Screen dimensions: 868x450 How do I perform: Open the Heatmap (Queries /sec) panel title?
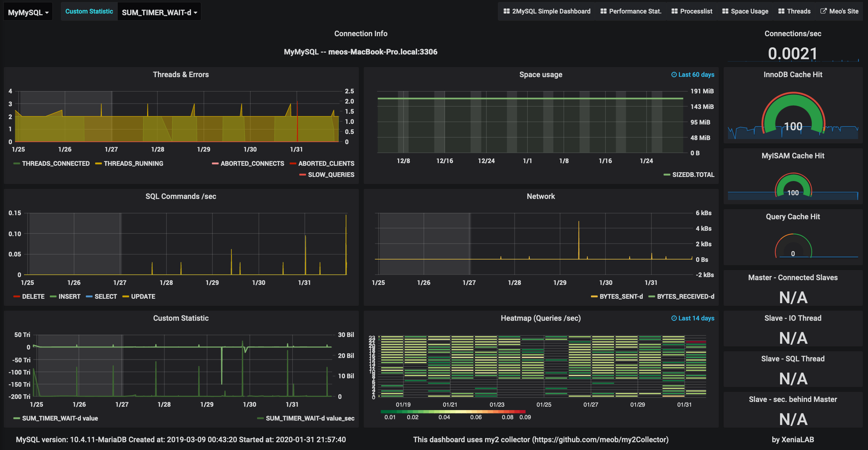pyautogui.click(x=541, y=318)
